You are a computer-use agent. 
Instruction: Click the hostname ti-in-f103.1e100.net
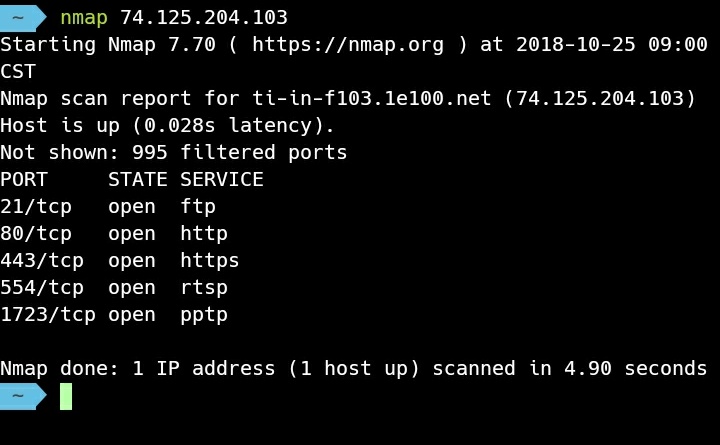(x=372, y=98)
